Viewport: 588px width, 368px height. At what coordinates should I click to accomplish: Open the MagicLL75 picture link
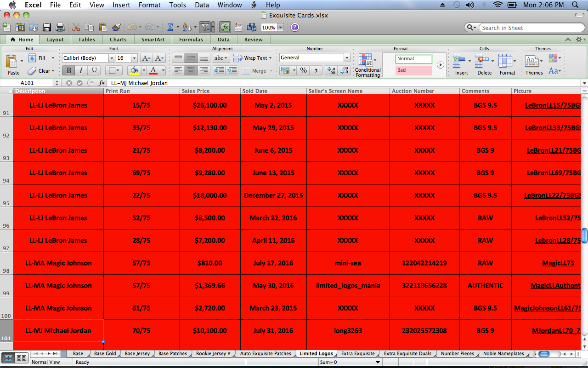pos(558,263)
